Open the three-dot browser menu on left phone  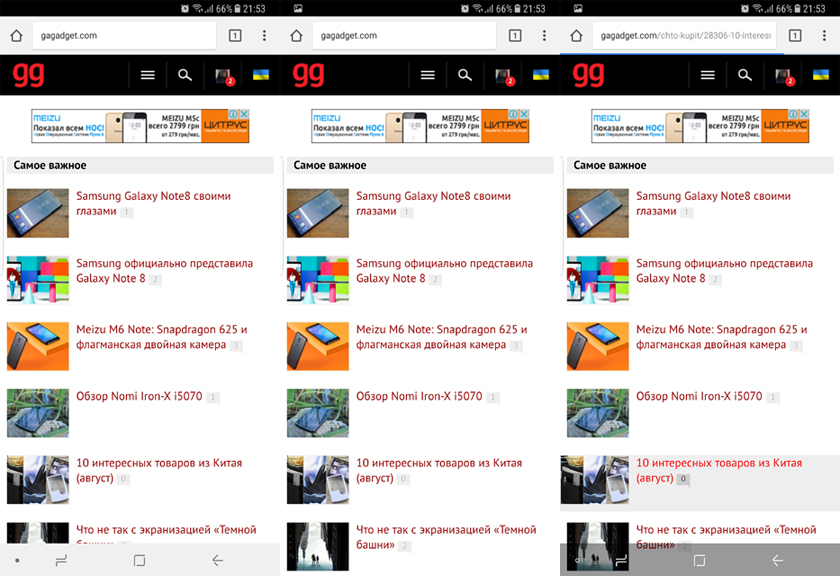[x=264, y=36]
